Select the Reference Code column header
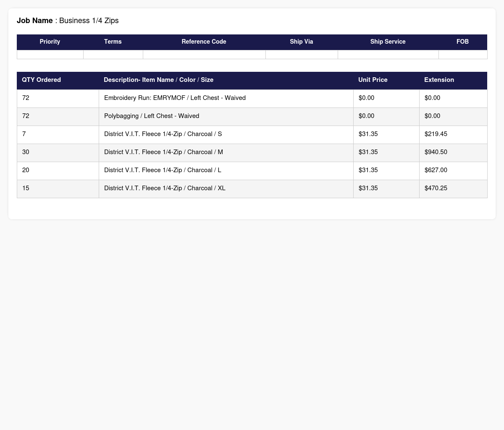504x430 pixels. pos(204,42)
